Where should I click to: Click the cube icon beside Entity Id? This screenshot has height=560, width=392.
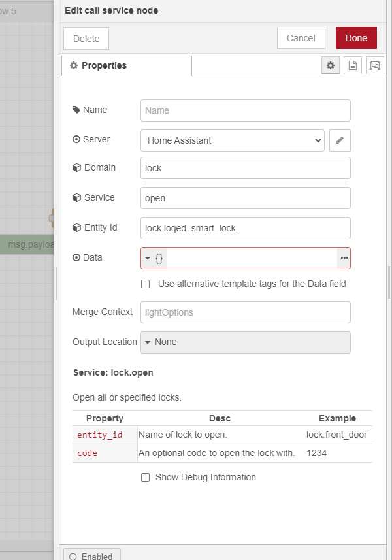(x=76, y=228)
